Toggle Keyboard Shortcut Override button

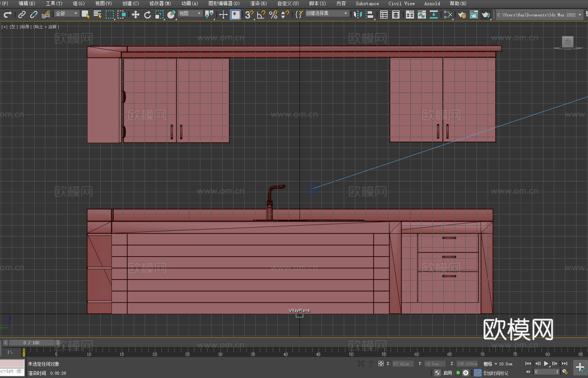pos(235,14)
